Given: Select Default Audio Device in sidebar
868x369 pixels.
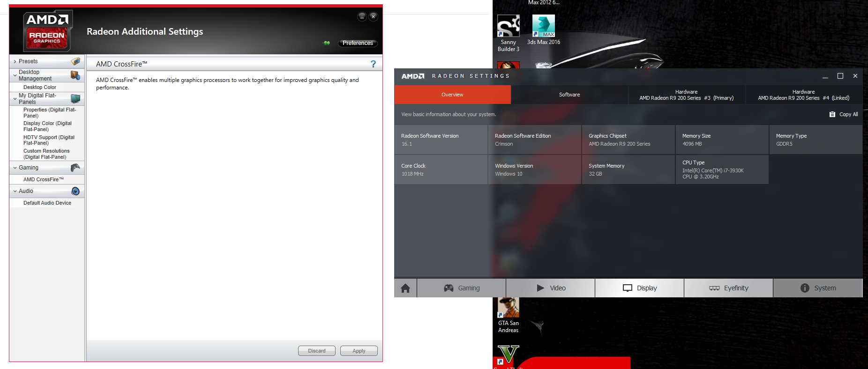Looking at the screenshot, I should [x=47, y=203].
